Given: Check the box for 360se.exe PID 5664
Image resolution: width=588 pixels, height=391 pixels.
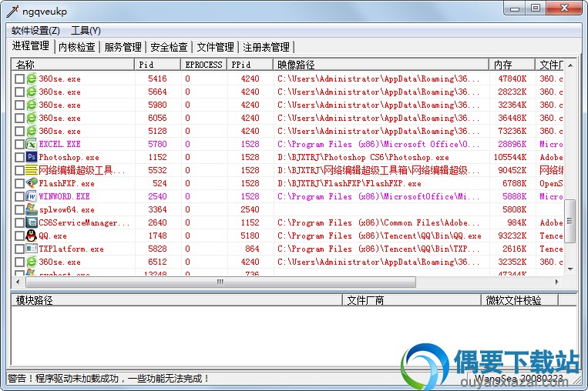Looking at the screenshot, I should click(x=19, y=92).
